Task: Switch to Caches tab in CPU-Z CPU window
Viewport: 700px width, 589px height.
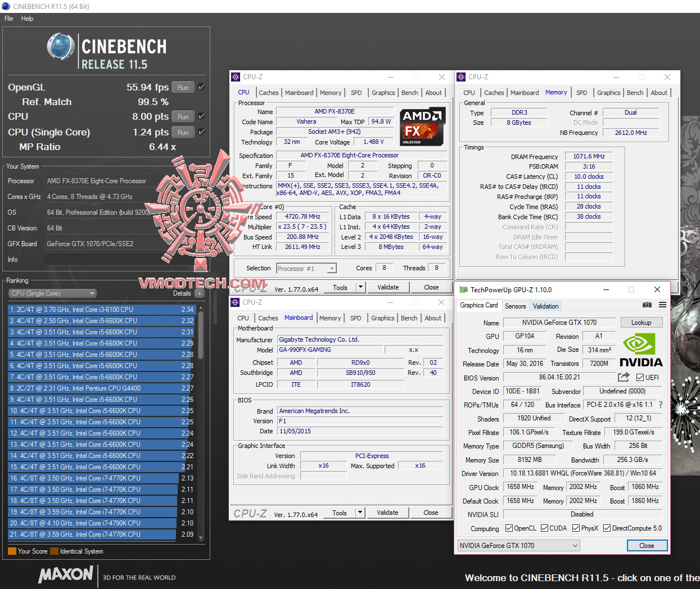Action: pyautogui.click(x=269, y=93)
